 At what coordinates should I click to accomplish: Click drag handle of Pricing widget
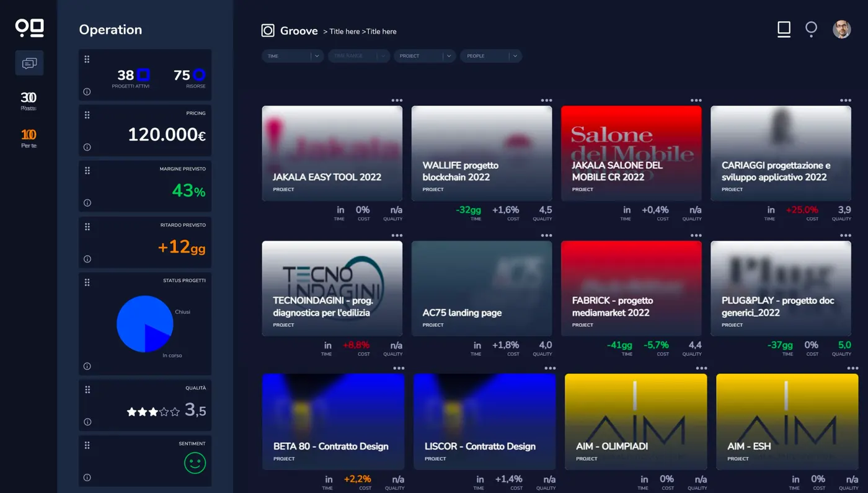click(87, 115)
